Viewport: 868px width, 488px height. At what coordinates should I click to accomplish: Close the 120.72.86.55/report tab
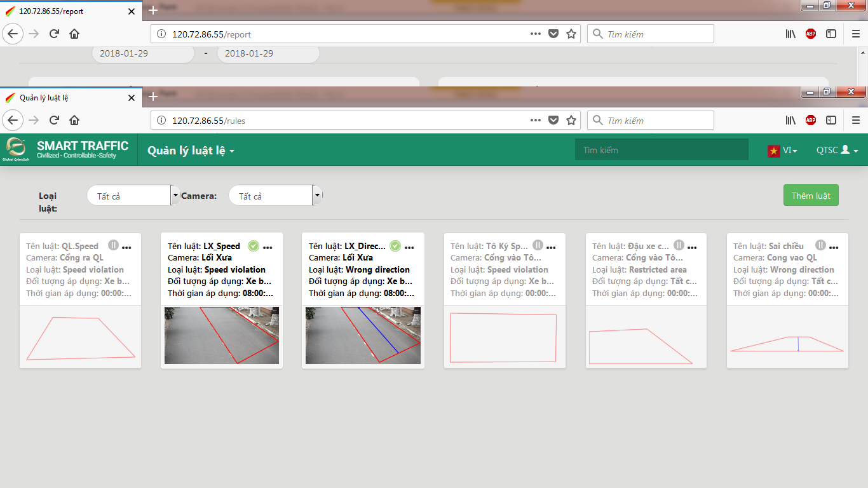click(132, 11)
